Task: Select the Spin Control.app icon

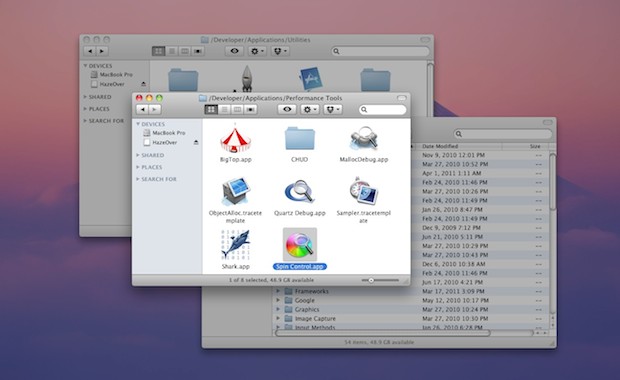Action: (x=300, y=244)
